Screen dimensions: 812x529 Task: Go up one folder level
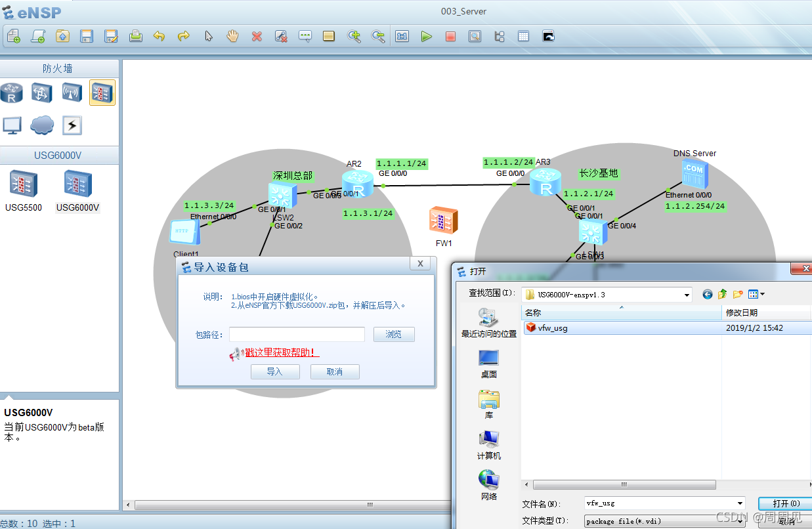[723, 294]
